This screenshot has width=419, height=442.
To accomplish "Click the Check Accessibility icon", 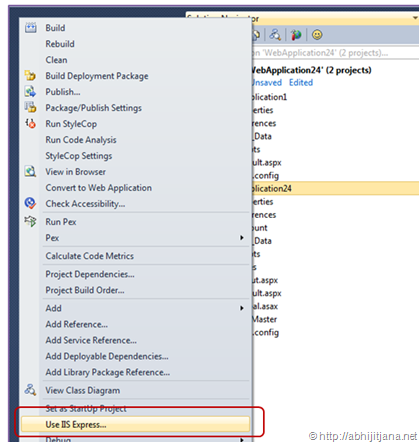I will (30, 203).
